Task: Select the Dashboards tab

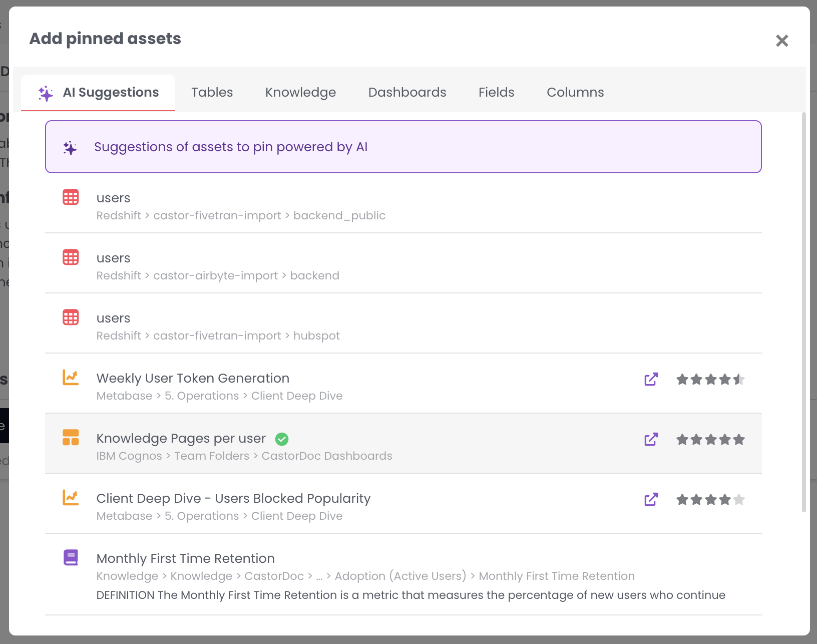Action: pos(407,93)
